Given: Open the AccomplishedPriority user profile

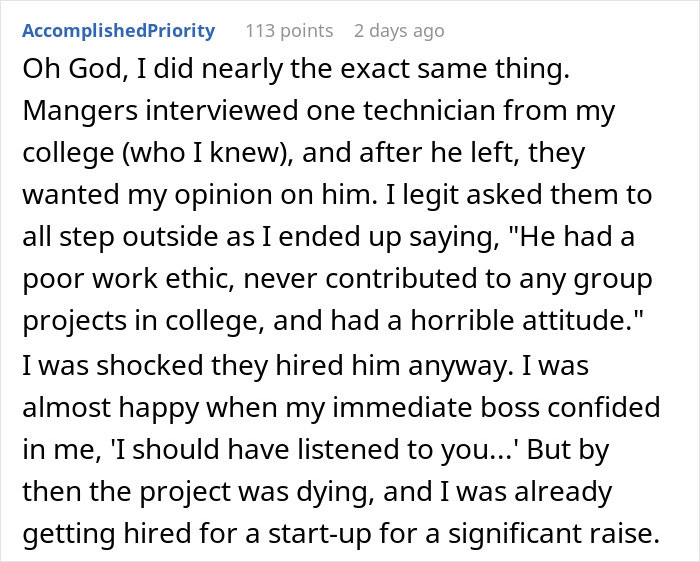Looking at the screenshot, I should [118, 31].
